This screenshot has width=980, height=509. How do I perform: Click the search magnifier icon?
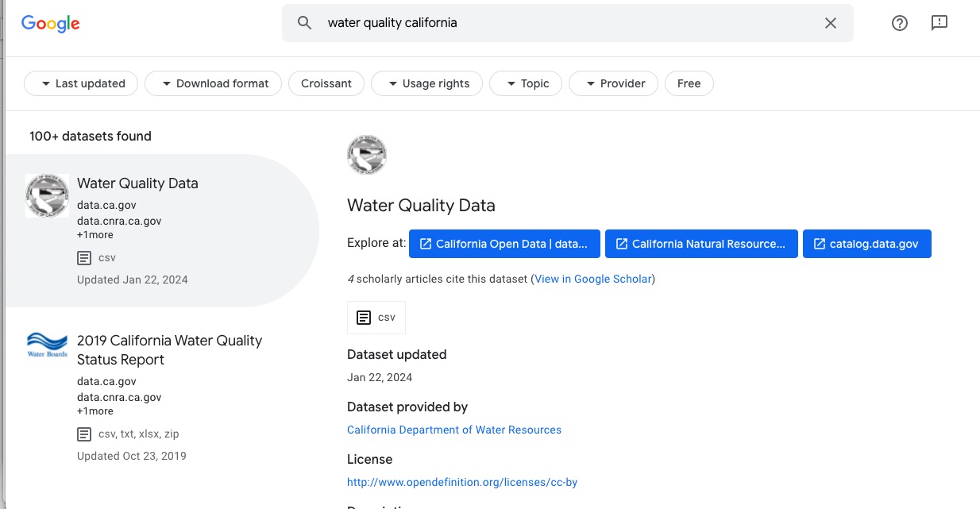[x=304, y=22]
